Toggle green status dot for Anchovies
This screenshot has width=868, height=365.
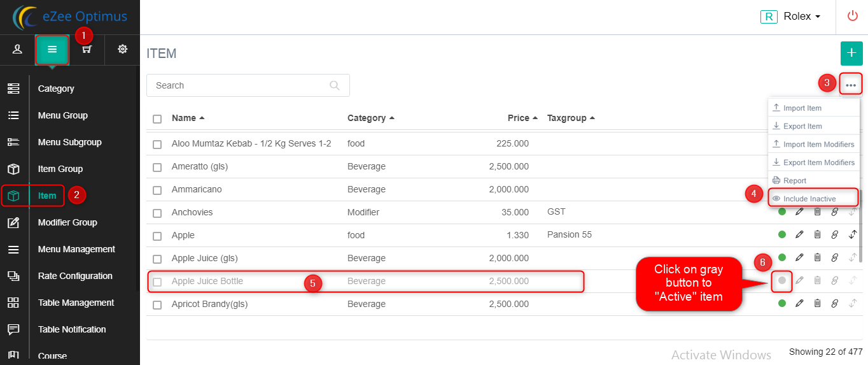pyautogui.click(x=782, y=211)
